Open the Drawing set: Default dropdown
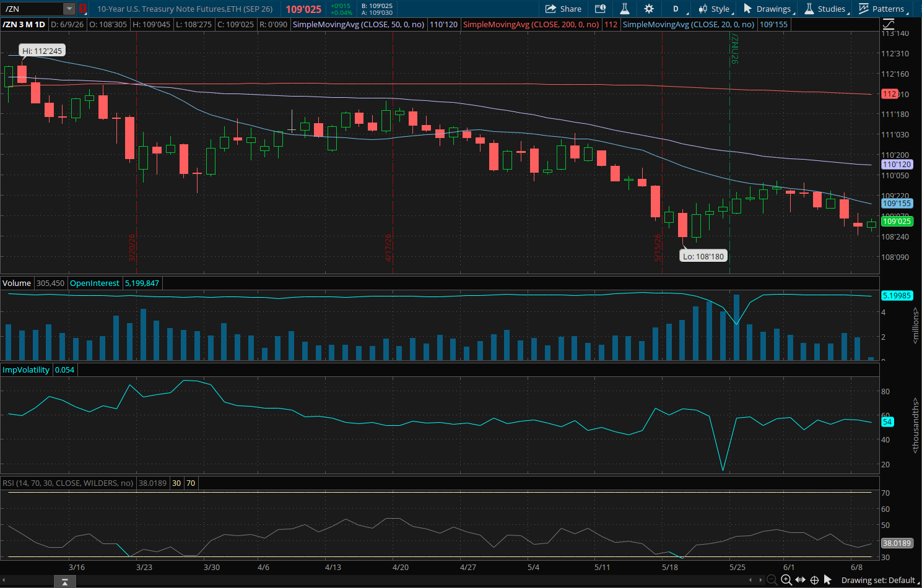Image resolution: width=922 pixels, height=588 pixels. 881,580
